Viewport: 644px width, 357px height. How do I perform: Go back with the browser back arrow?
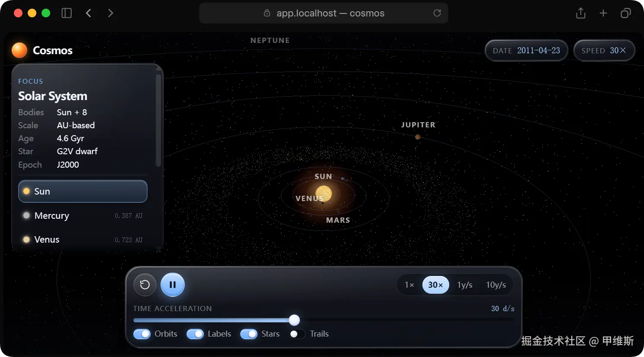coord(89,13)
